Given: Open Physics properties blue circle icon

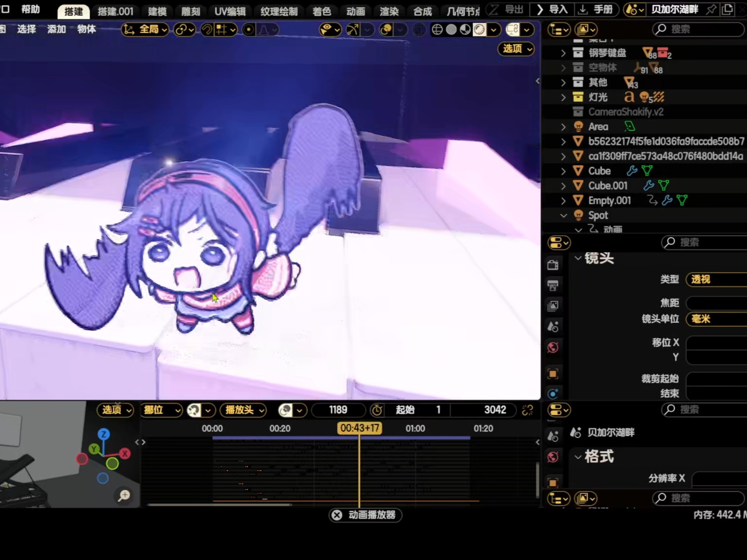Looking at the screenshot, I should click(x=553, y=394).
